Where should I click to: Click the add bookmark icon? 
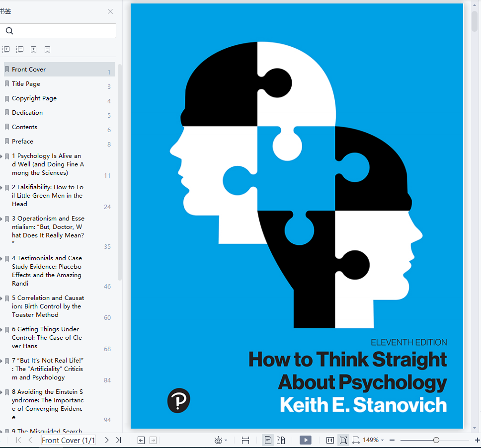(34, 50)
